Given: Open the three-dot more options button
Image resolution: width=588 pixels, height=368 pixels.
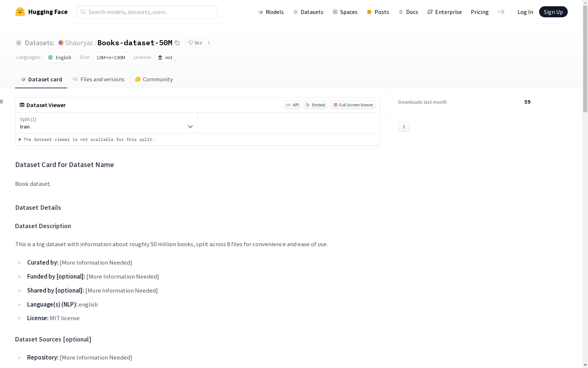Looking at the screenshot, I should [404, 127].
